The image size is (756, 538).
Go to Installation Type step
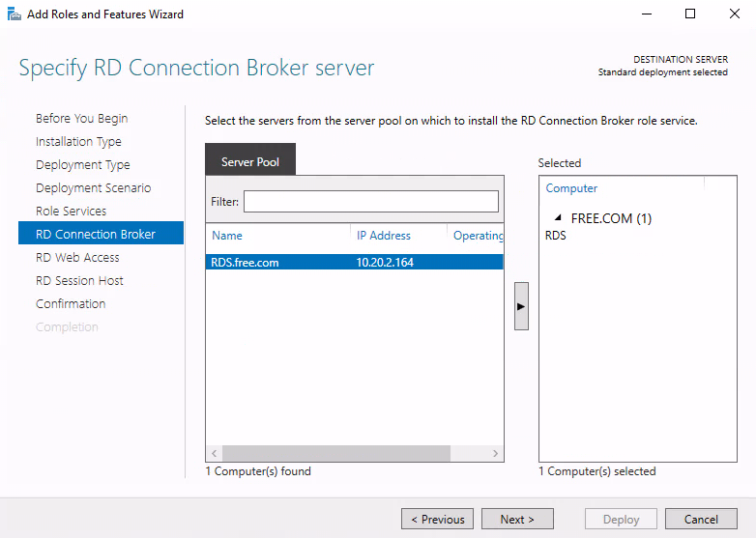coord(78,142)
